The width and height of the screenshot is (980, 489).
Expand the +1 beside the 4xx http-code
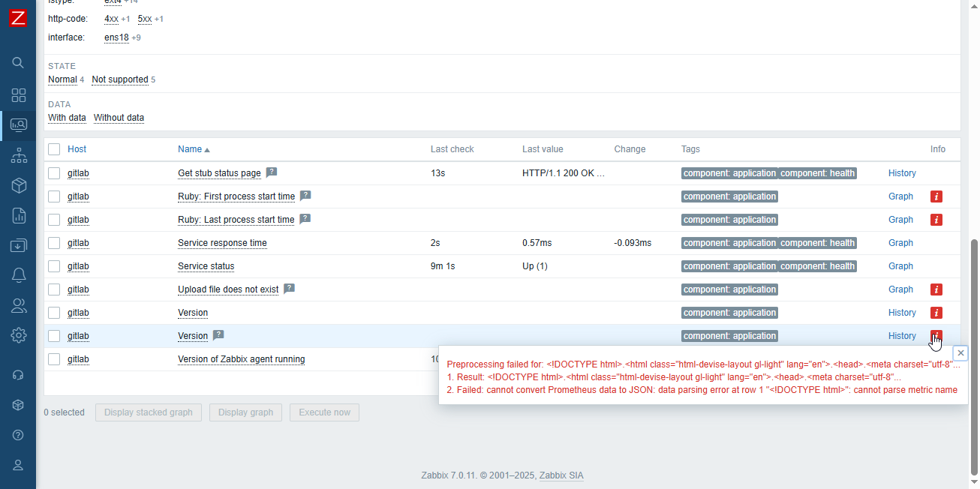click(x=126, y=19)
